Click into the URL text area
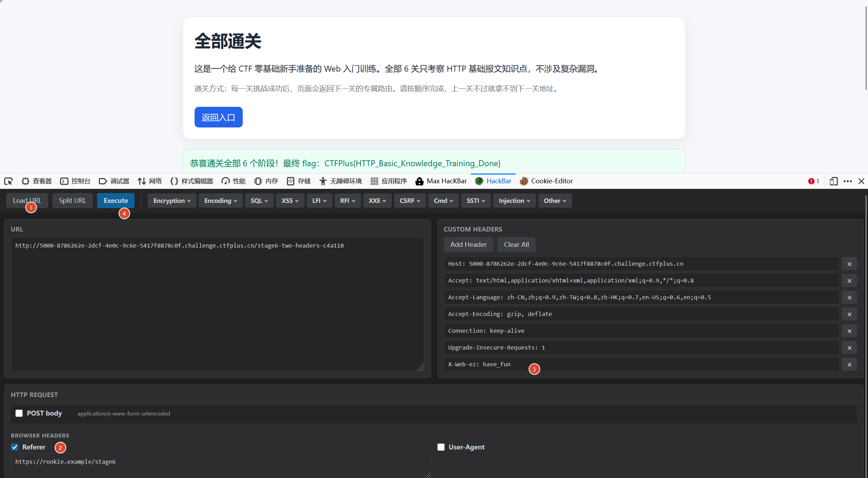 coord(217,304)
